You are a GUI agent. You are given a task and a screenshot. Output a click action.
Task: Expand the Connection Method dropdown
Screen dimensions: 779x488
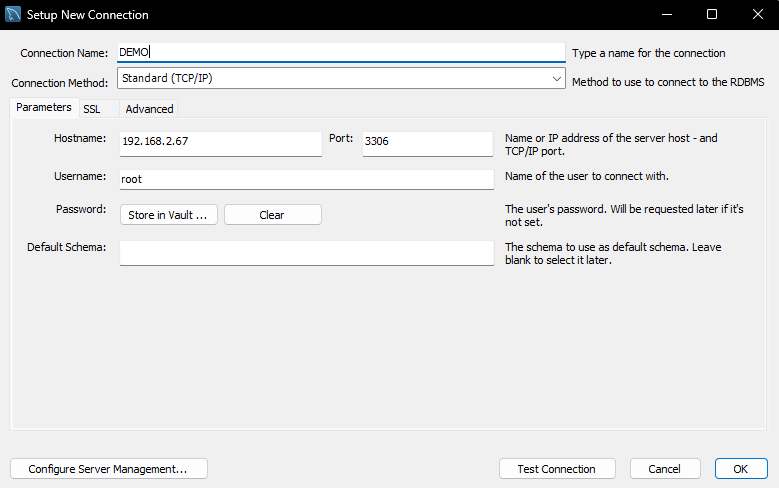point(557,78)
